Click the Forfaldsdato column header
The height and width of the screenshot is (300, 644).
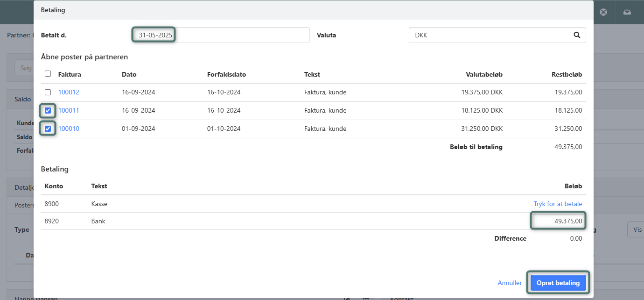click(x=226, y=74)
